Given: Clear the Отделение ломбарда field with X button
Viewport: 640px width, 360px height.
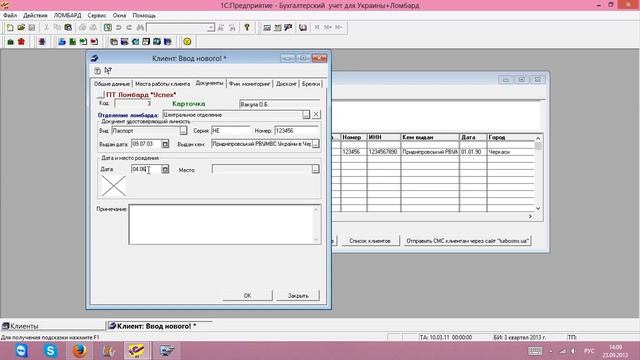Looking at the screenshot, I should click(x=316, y=115).
